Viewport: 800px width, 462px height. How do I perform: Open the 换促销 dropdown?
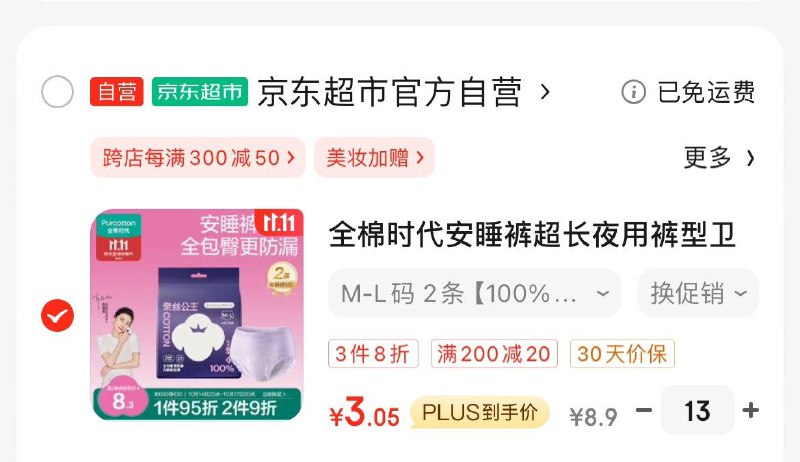click(x=698, y=293)
